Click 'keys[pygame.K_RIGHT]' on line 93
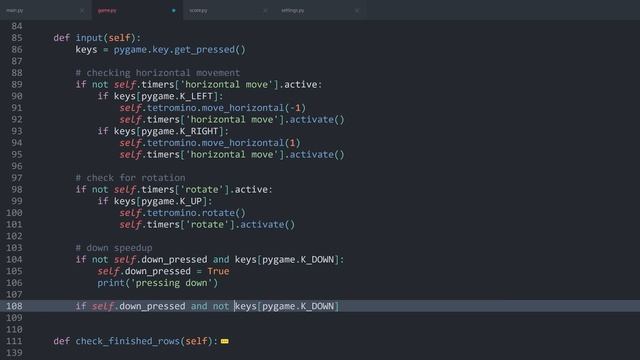This screenshot has width=640, height=360. point(169,131)
